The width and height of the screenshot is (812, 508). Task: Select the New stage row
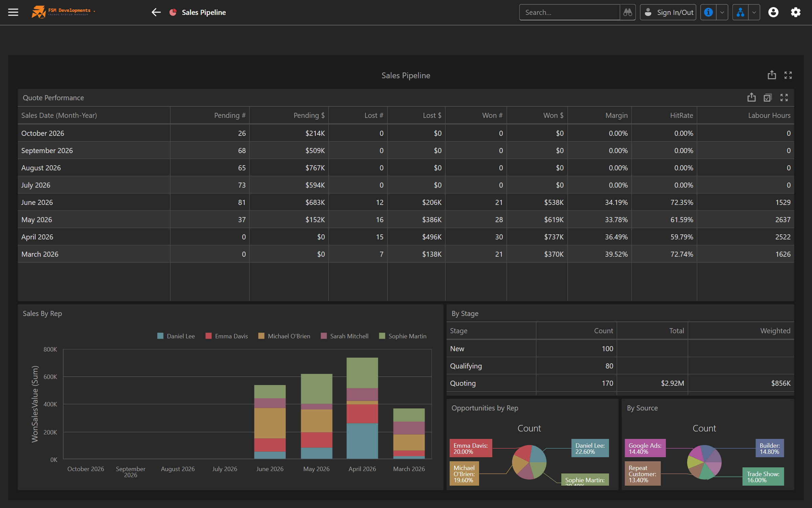621,348
